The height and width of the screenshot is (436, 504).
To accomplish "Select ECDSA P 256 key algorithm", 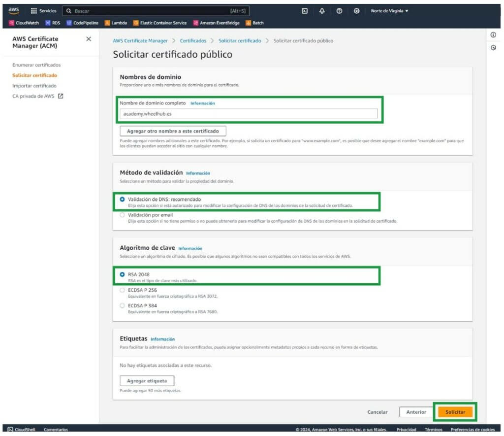I will pyautogui.click(x=123, y=290).
